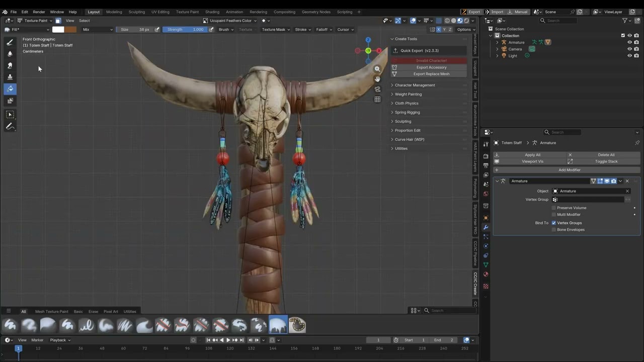
Task: Switch to the Geometry Nodes workspace tab
Action: coord(316,12)
